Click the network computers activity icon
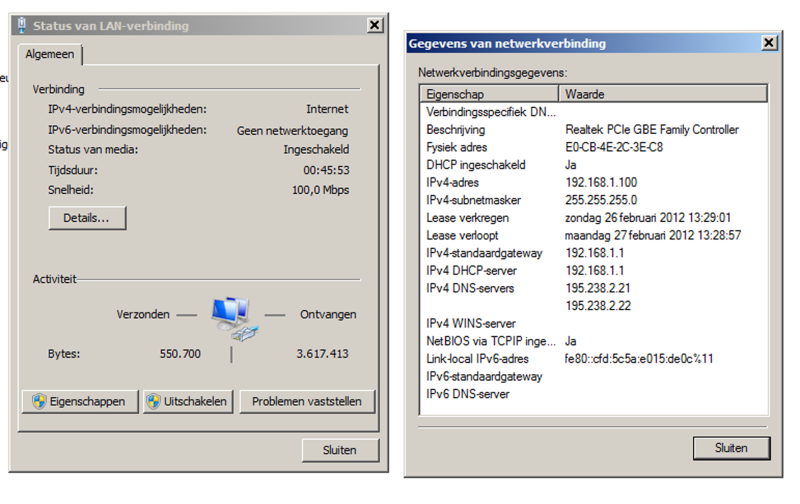The width and height of the screenshot is (800, 504). [235, 319]
